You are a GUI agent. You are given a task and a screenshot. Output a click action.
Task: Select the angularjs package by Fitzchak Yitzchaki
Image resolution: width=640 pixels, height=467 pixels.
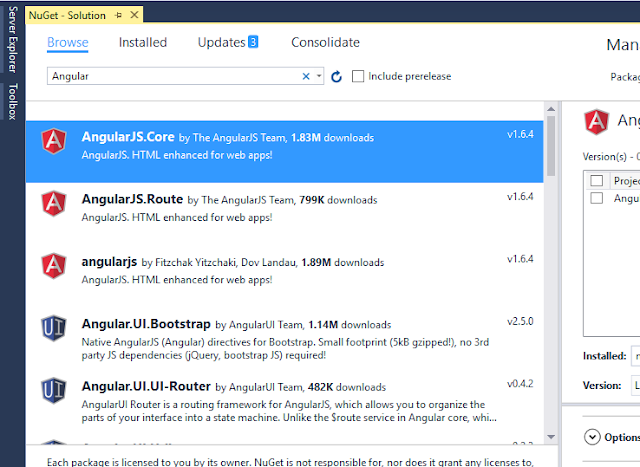coord(109,262)
